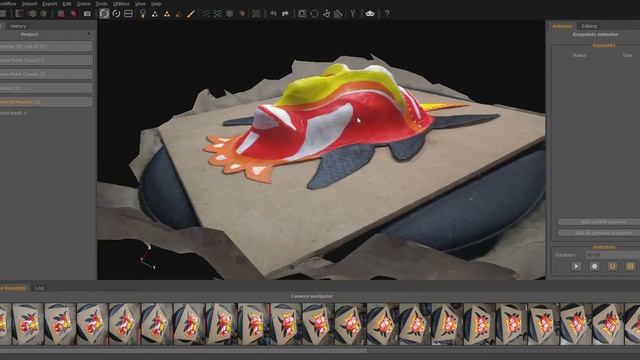Expand the Cameras (37 out of 37) section

pyautogui.click(x=46, y=46)
